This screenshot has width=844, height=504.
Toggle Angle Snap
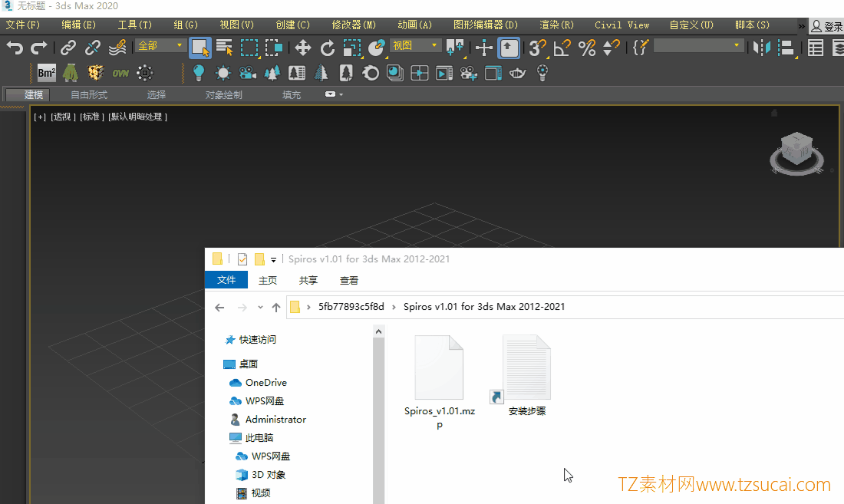[x=562, y=48]
